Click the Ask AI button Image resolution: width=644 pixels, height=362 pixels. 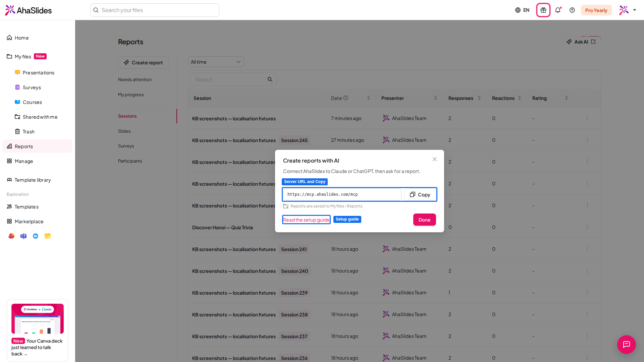pyautogui.click(x=581, y=42)
